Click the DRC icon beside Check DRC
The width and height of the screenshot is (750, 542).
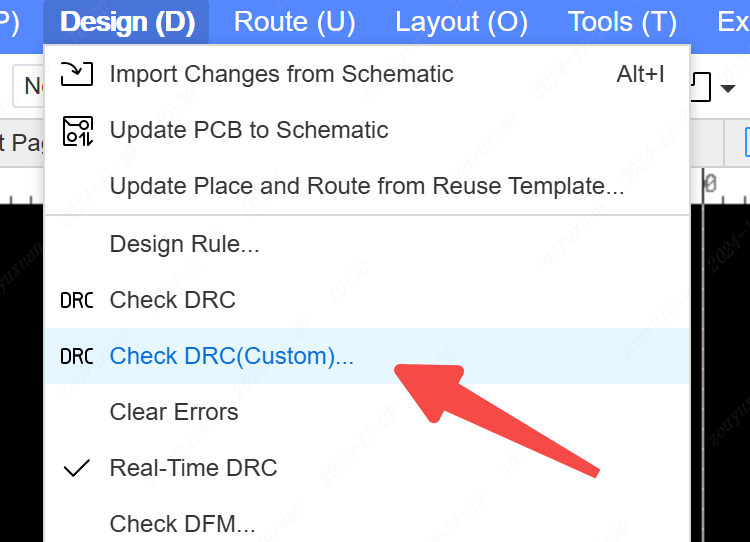point(77,300)
